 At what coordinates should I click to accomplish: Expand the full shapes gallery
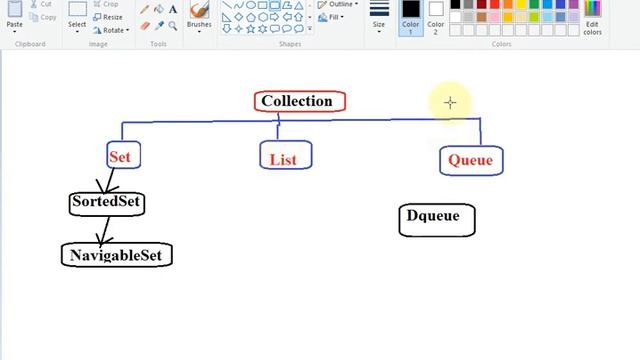310,29
